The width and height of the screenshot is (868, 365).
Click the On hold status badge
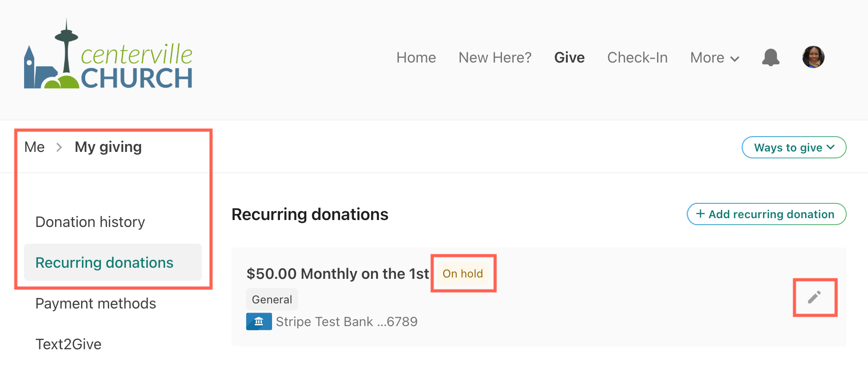463,274
